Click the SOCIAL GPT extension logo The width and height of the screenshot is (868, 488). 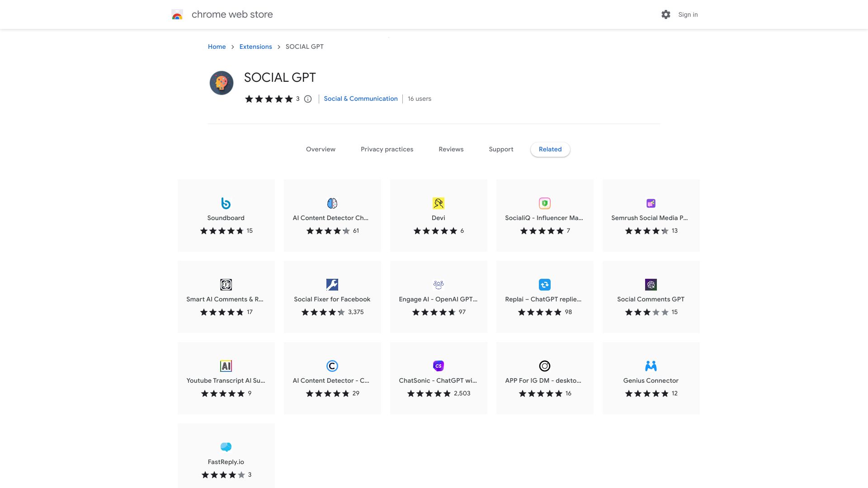click(222, 83)
